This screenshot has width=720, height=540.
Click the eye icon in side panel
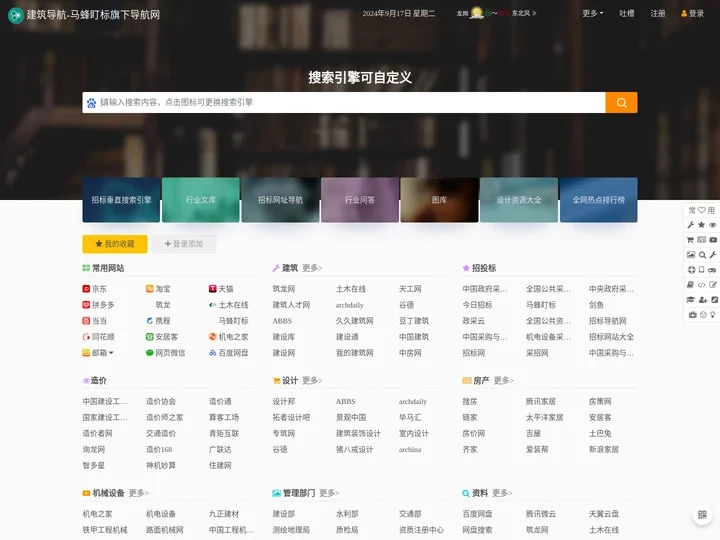tap(713, 225)
